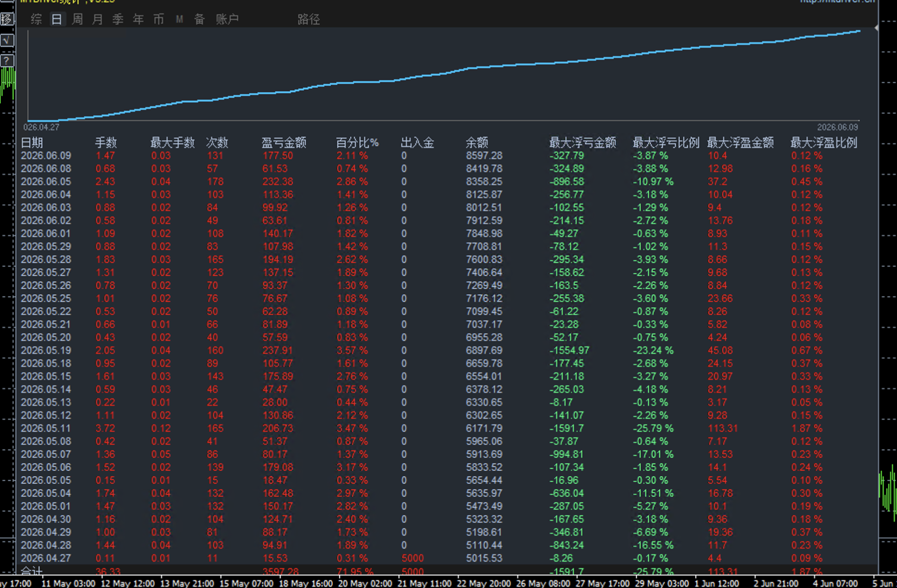This screenshot has width=897, height=588.
Task: Click max lots value 0.12
Action: tap(161, 428)
